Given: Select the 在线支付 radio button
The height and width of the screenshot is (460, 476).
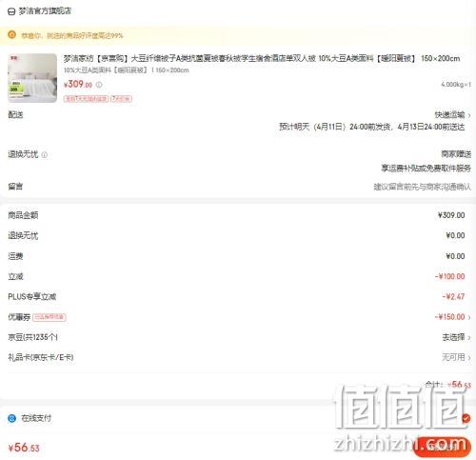Looking at the screenshot, I should [12, 418].
